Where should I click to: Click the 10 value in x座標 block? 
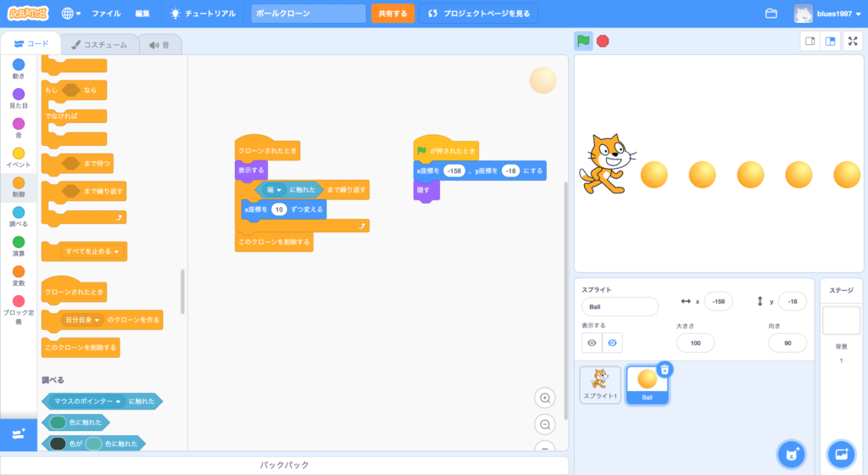coord(279,210)
